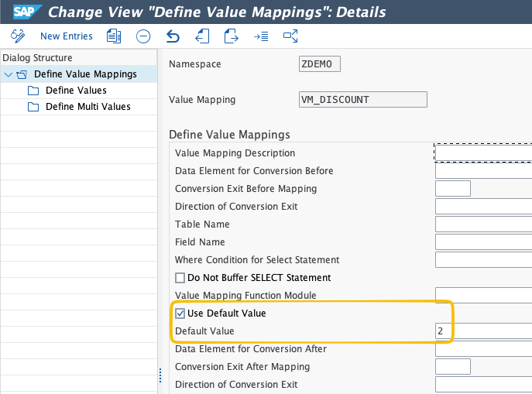This screenshot has width=532, height=394.
Task: Click the Define Value Mappings section heading
Action: tap(229, 135)
